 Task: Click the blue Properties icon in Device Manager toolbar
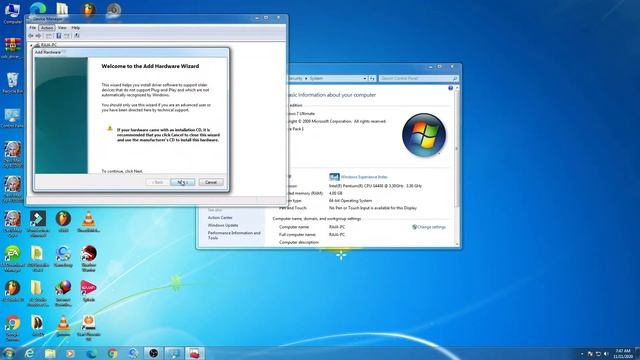coord(58,36)
